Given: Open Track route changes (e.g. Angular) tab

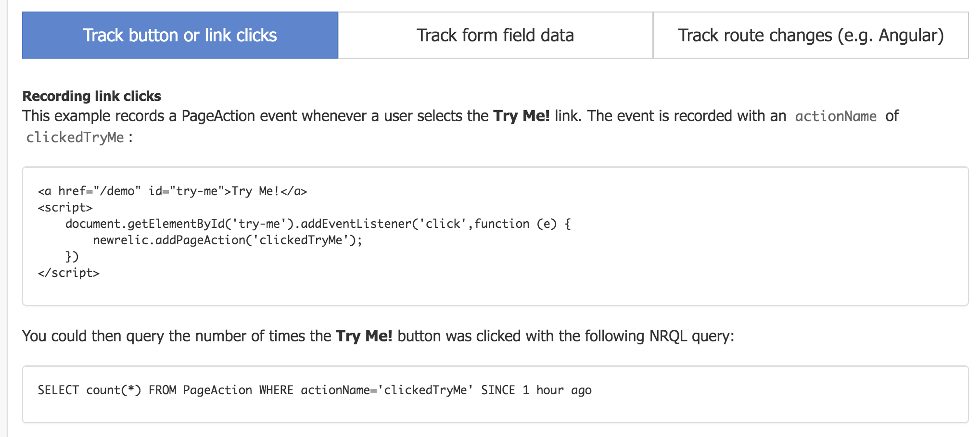Looking at the screenshot, I should 811,35.
